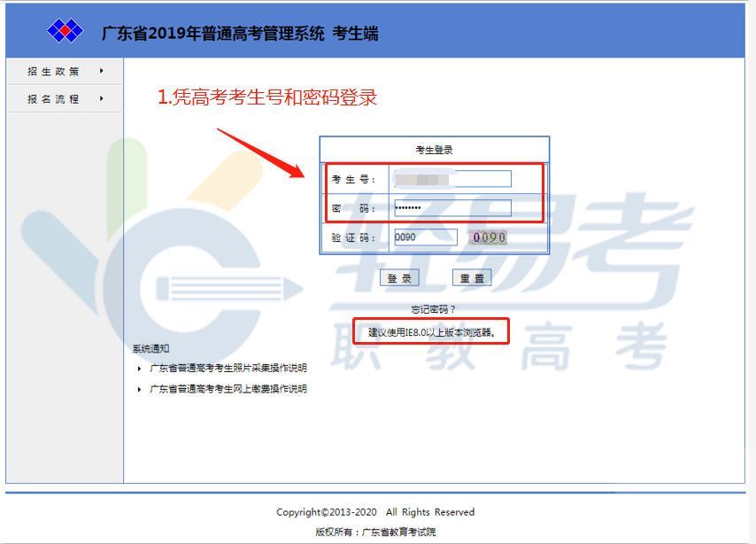Click the bullet arrow before 照片采集 notice

[x=139, y=368]
